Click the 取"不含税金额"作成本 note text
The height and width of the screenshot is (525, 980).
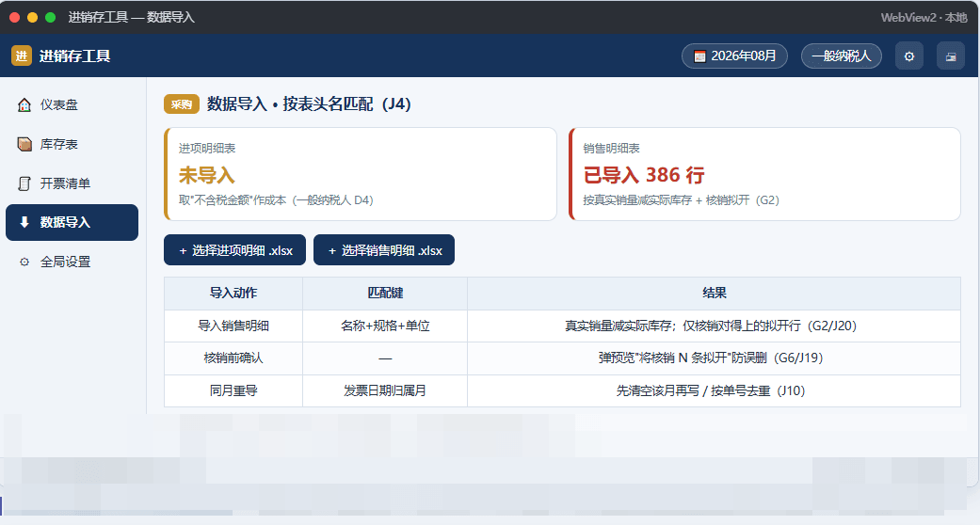[x=276, y=200]
